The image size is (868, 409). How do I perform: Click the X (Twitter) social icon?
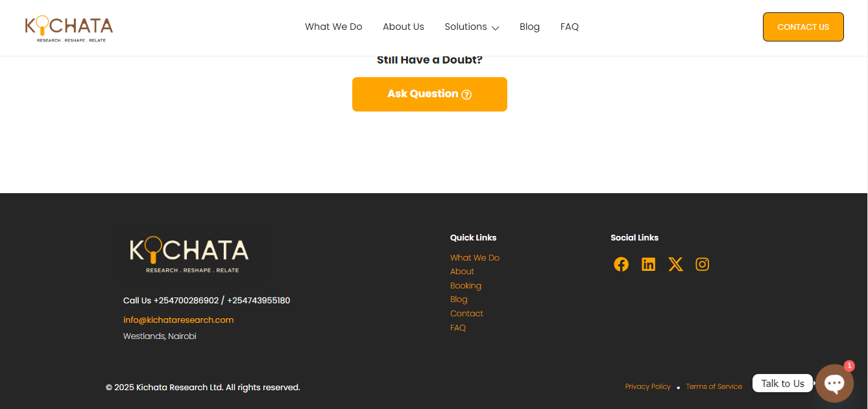click(x=675, y=264)
